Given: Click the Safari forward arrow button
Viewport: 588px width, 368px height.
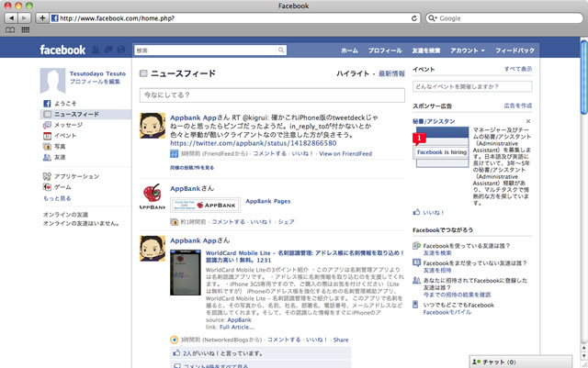Looking at the screenshot, I should coord(24,18).
